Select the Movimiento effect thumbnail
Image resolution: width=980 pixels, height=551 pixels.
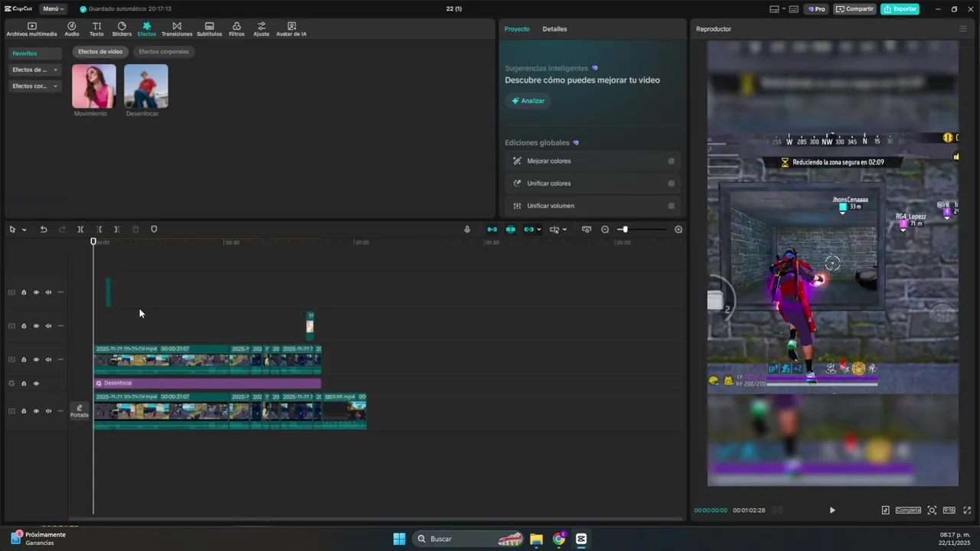click(93, 86)
